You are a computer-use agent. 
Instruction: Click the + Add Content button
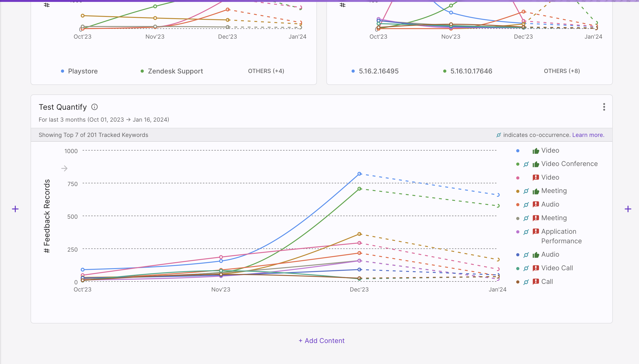point(321,341)
